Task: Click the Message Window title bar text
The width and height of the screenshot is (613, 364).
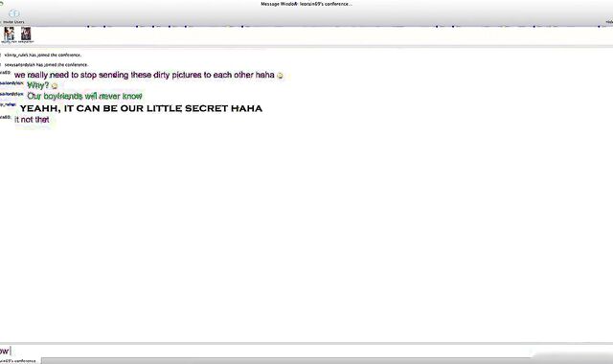Action: 306,4
